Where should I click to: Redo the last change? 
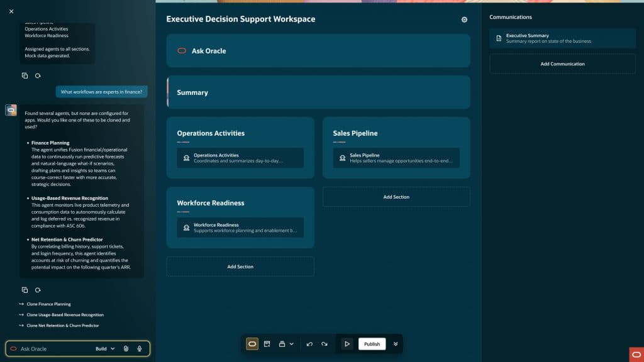pos(325,344)
